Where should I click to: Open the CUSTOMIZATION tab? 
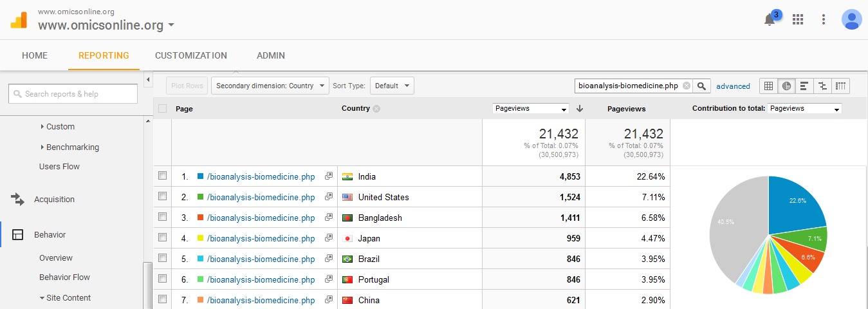[191, 56]
